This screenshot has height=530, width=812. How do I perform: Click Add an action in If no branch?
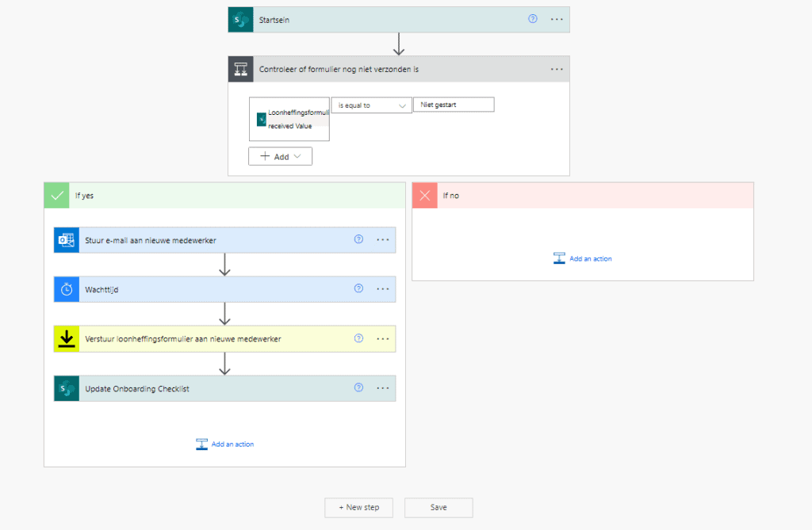(x=583, y=258)
